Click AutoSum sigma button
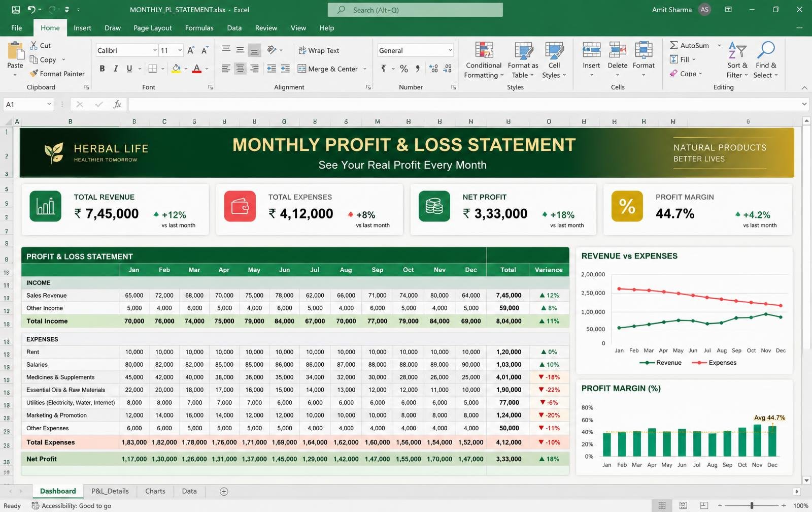 point(689,45)
